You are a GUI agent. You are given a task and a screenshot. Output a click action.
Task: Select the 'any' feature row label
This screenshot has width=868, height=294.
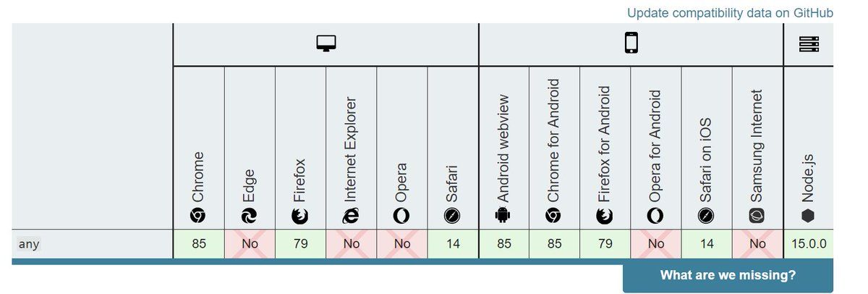29,244
